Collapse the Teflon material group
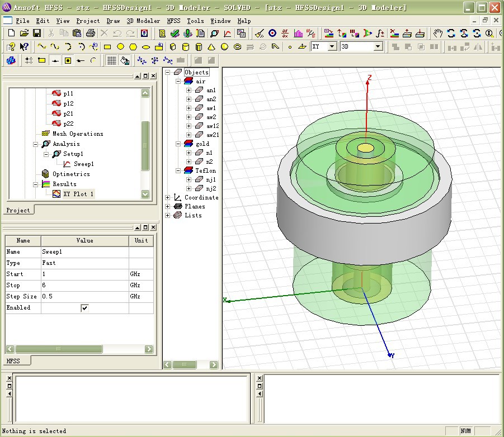This screenshot has width=504, height=437. coord(178,171)
